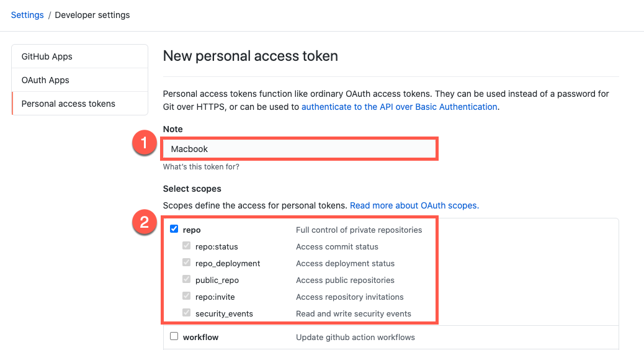Toggle the repo:invite checkbox
644x350 pixels.
[187, 296]
